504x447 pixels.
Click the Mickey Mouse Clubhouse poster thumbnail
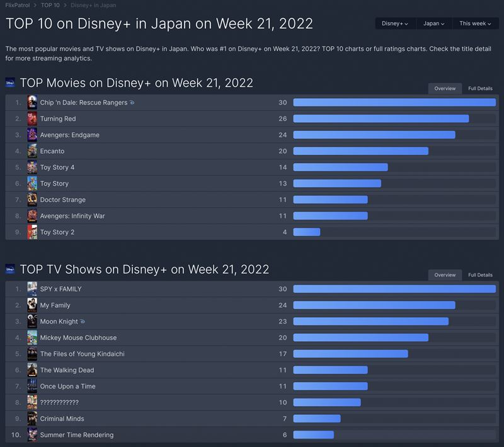pyautogui.click(x=32, y=337)
